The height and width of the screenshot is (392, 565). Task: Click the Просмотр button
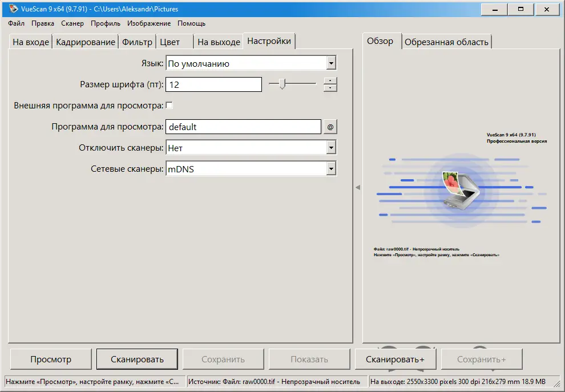(51, 359)
